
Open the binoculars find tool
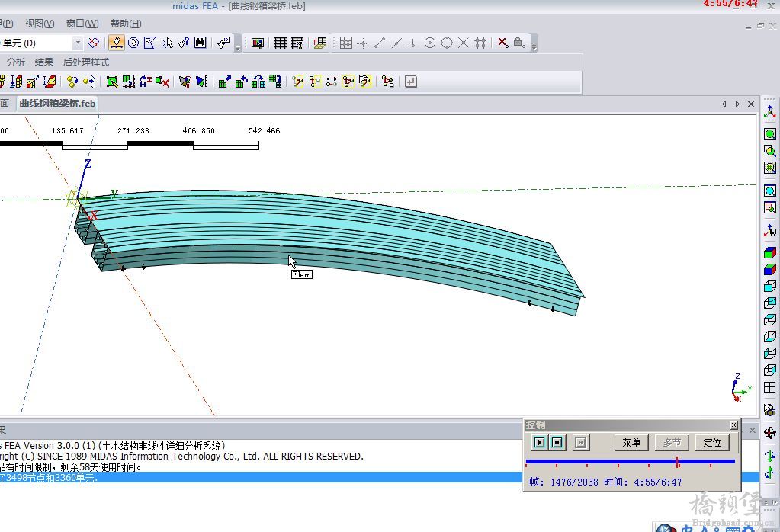tap(201, 43)
